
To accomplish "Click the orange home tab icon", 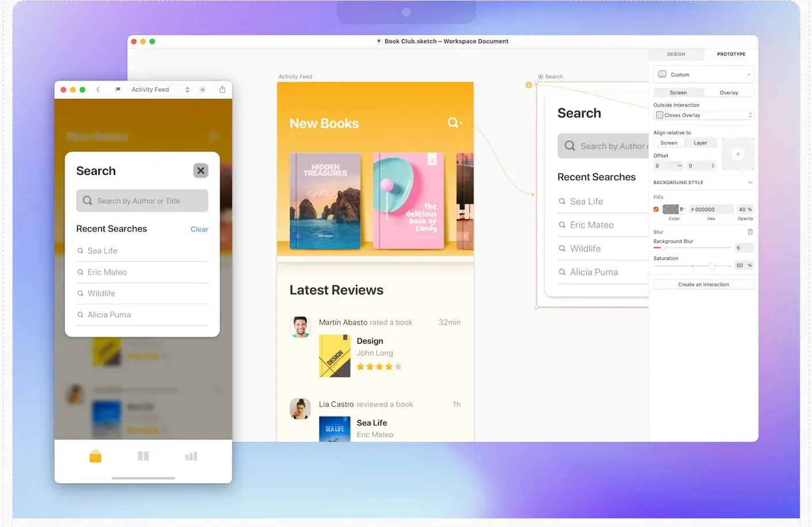I will pos(96,457).
